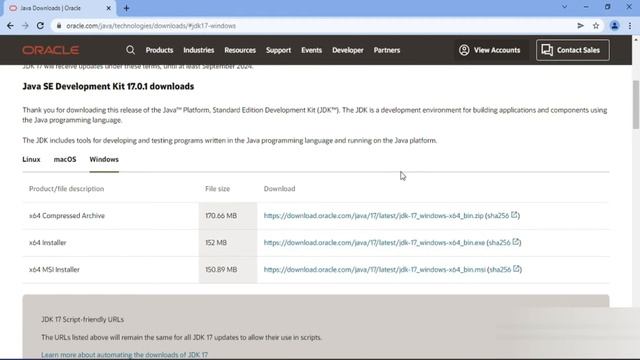The height and width of the screenshot is (360, 640).
Task: Click the scrollbar up arrow
Action: (636, 40)
